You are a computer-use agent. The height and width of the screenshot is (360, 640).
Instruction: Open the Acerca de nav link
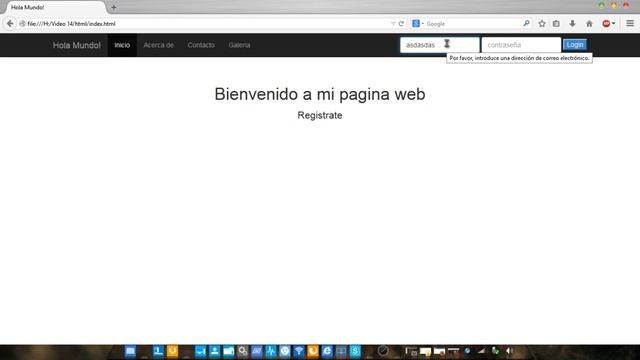pyautogui.click(x=158, y=45)
